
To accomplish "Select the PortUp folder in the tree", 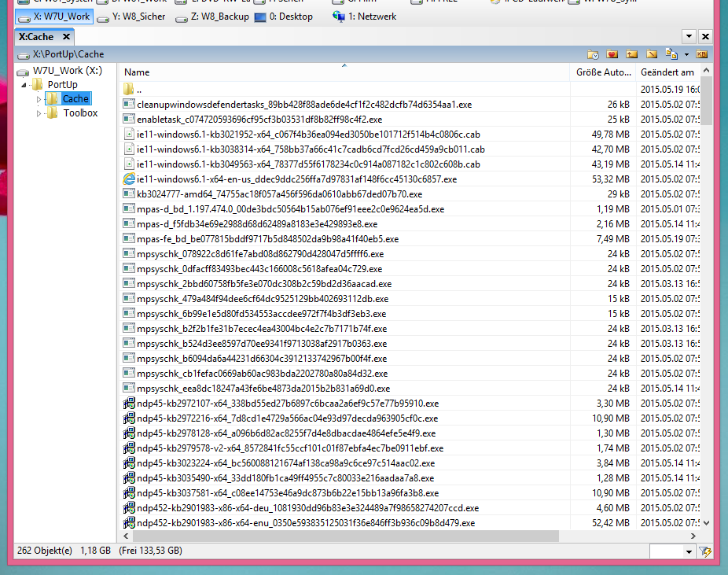I will (63, 84).
